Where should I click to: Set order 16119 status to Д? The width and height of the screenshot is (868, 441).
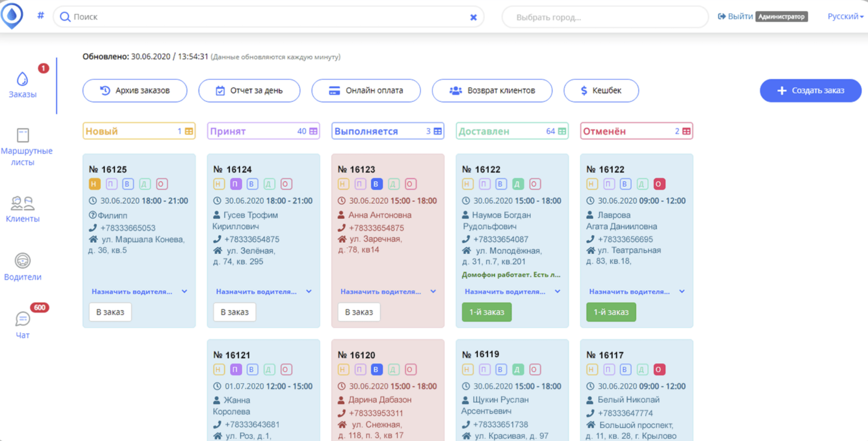point(518,370)
